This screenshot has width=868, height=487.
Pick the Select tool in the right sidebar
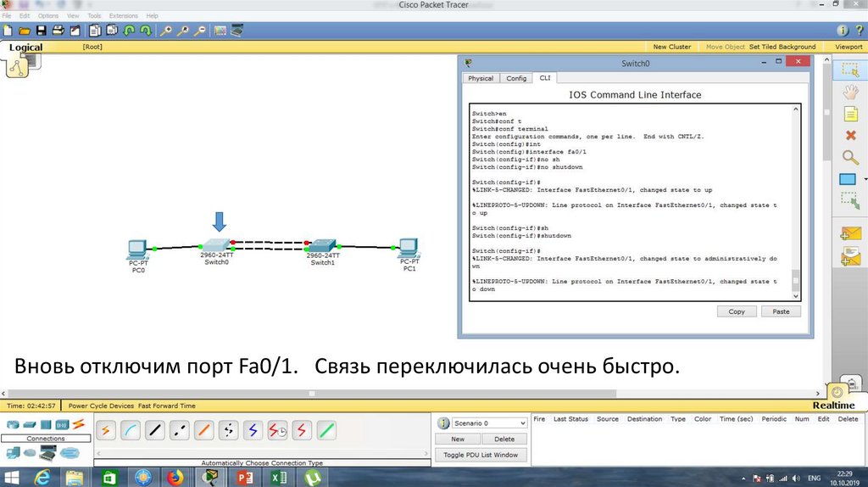(849, 70)
